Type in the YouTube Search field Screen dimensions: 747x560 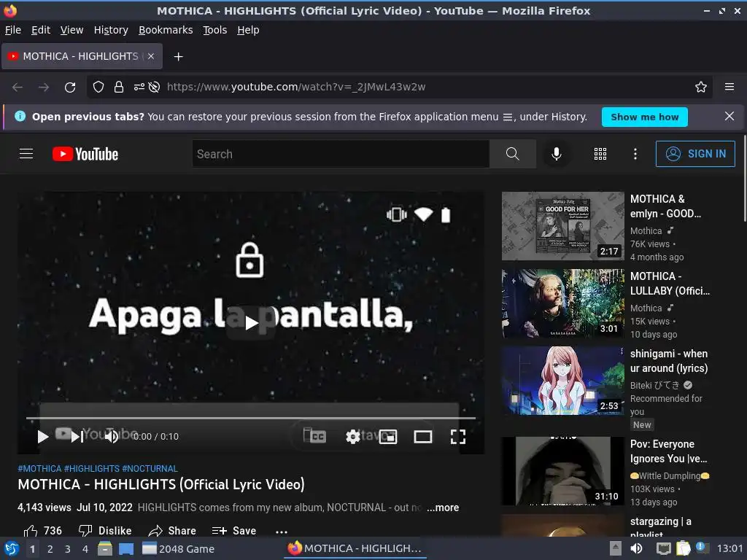341,154
